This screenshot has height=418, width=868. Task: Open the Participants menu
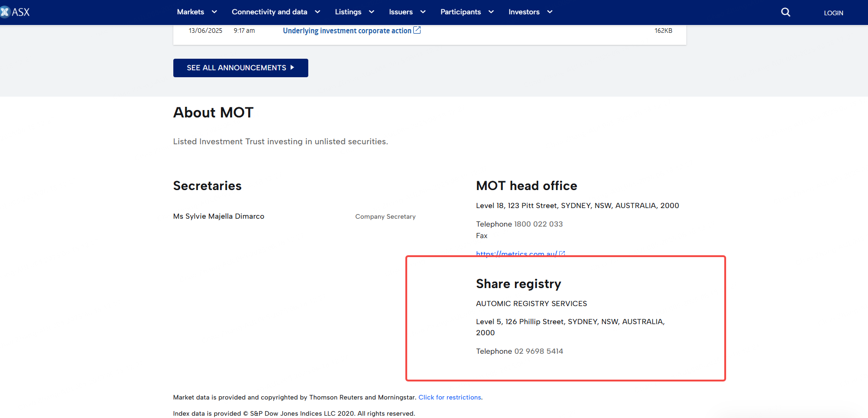tap(460, 12)
